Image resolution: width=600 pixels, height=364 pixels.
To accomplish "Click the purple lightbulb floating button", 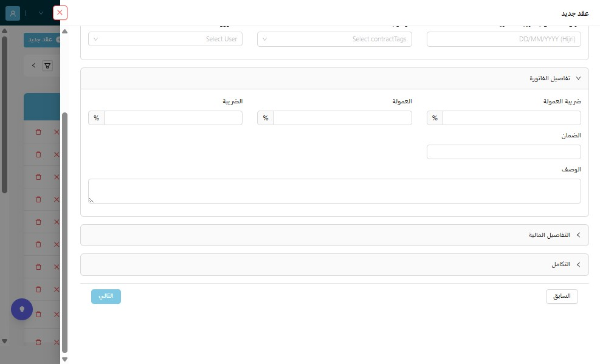I will [22, 309].
